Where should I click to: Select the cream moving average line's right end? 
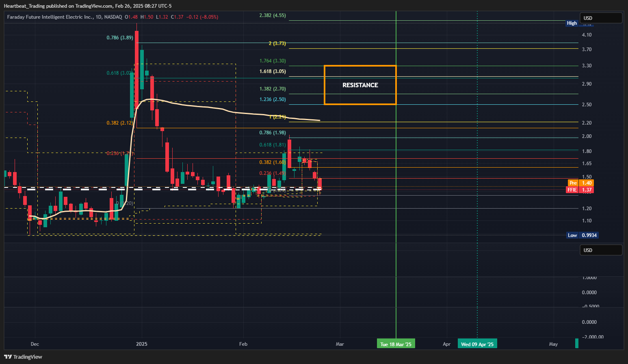(x=319, y=120)
